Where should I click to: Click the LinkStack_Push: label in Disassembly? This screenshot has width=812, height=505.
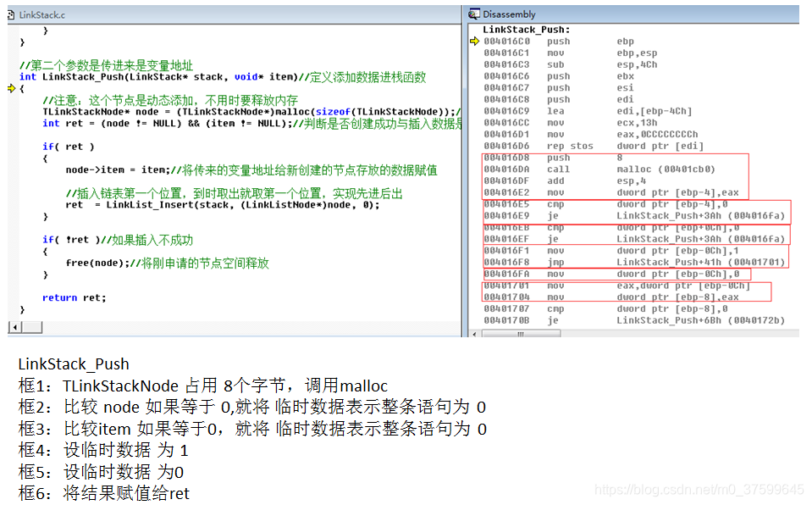[x=526, y=30]
